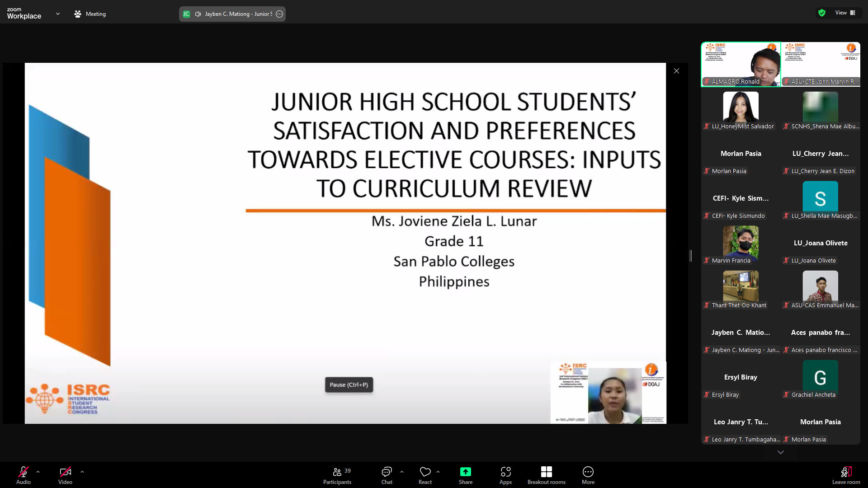This screenshot has height=488, width=868.
Task: Open the Chat panel
Action: pos(387,472)
